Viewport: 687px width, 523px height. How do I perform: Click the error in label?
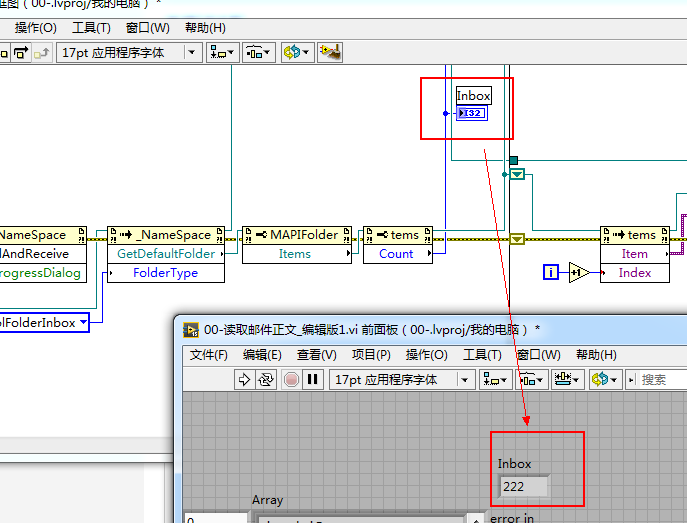tap(512, 518)
